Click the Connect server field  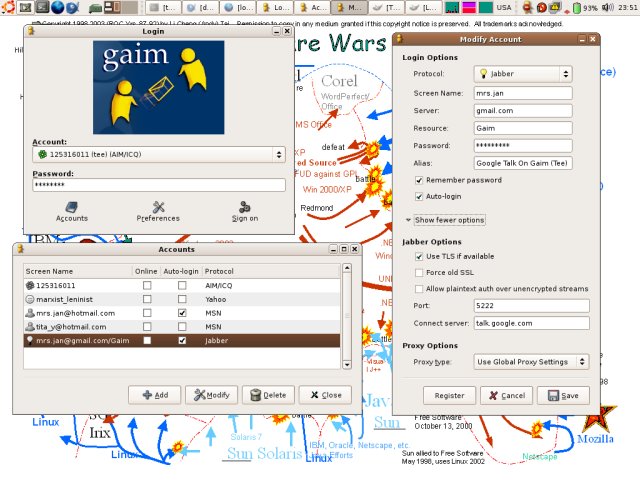coord(531,323)
